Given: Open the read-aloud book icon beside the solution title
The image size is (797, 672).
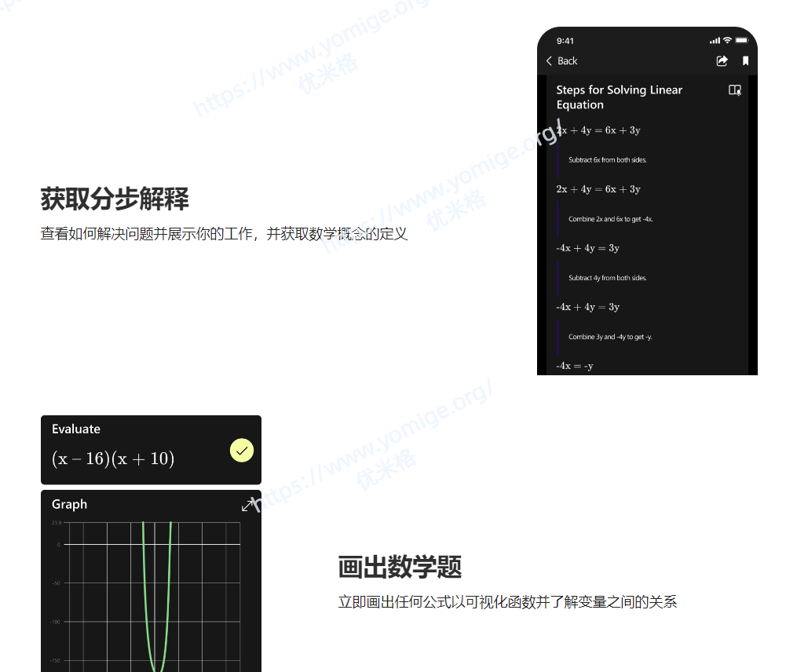Looking at the screenshot, I should point(733,90).
